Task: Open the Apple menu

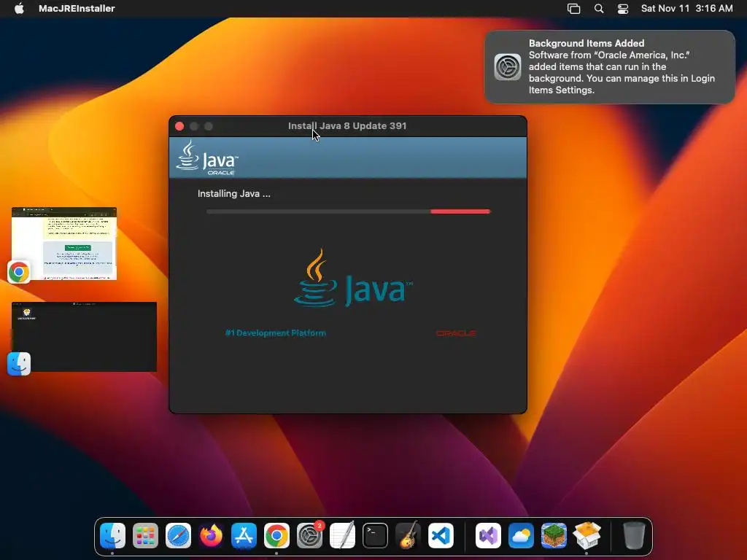Action: pyautogui.click(x=19, y=8)
